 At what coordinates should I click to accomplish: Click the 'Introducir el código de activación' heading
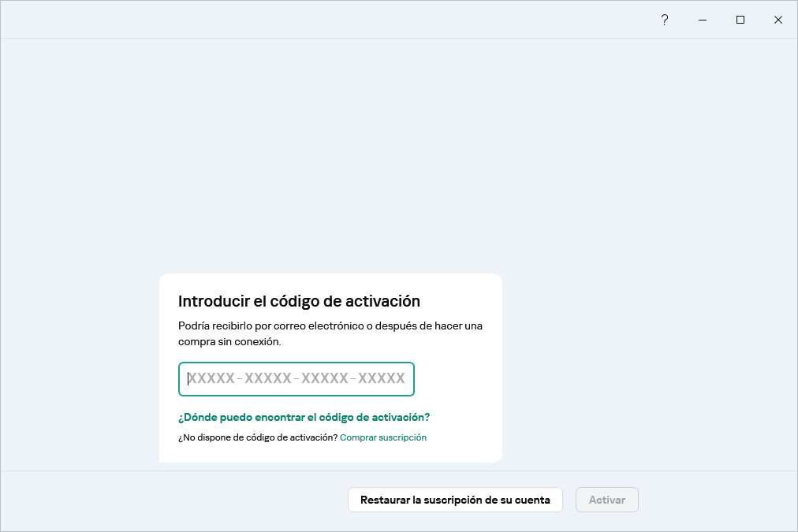click(299, 301)
